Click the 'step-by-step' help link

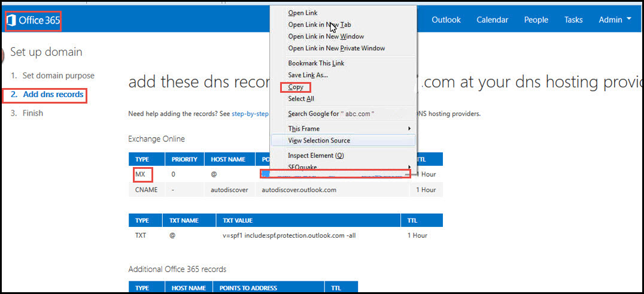click(250, 114)
